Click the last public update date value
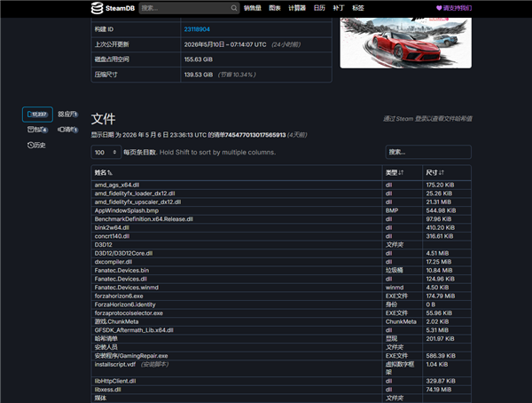 pos(225,44)
